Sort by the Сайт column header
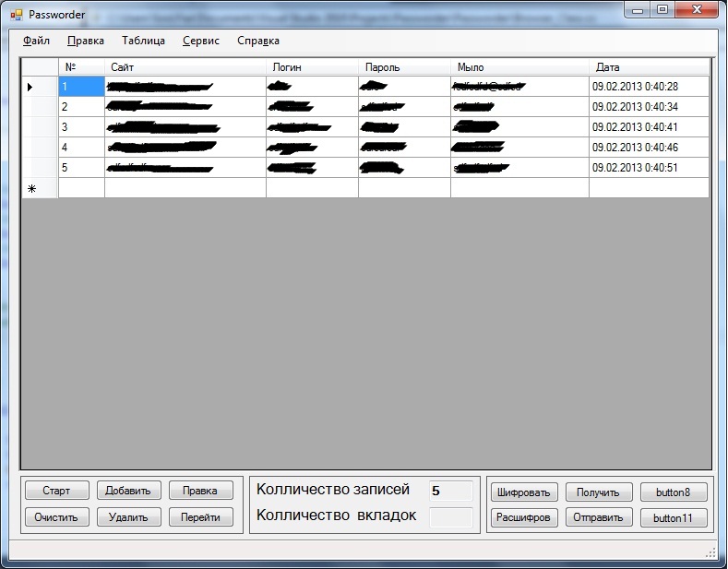Viewport: 728px width, 569px height. pos(185,67)
